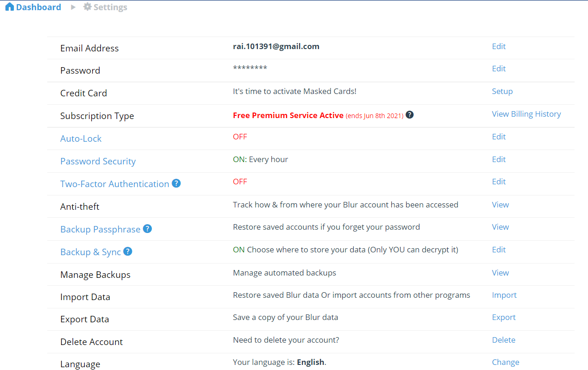Viewport: 588px width, 370px height.
Task: Click the Backup & Sync help icon
Action: click(x=127, y=251)
